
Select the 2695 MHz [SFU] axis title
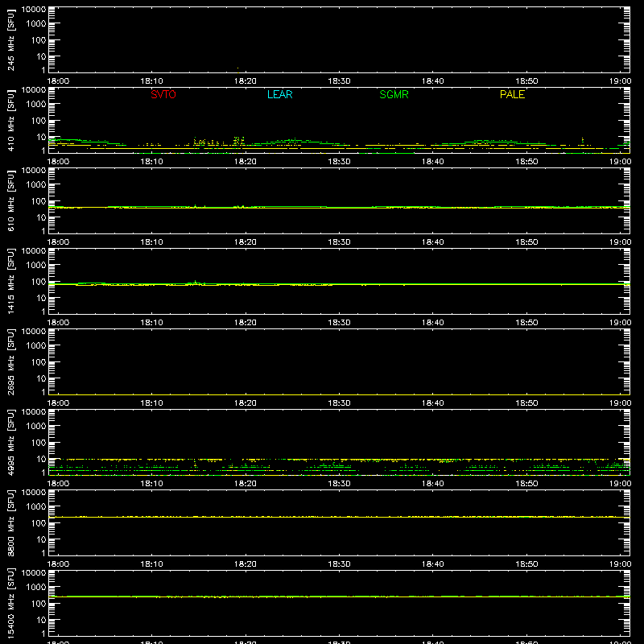(10, 361)
